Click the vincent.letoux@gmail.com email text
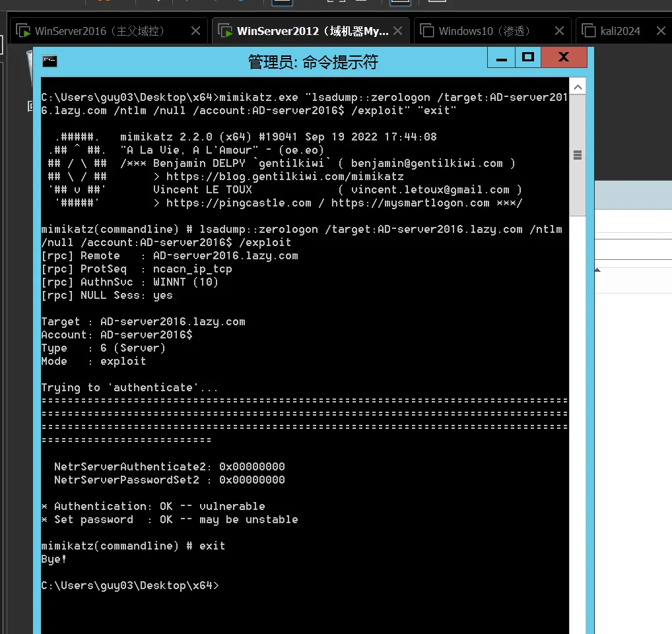The image size is (672, 634). (x=430, y=190)
